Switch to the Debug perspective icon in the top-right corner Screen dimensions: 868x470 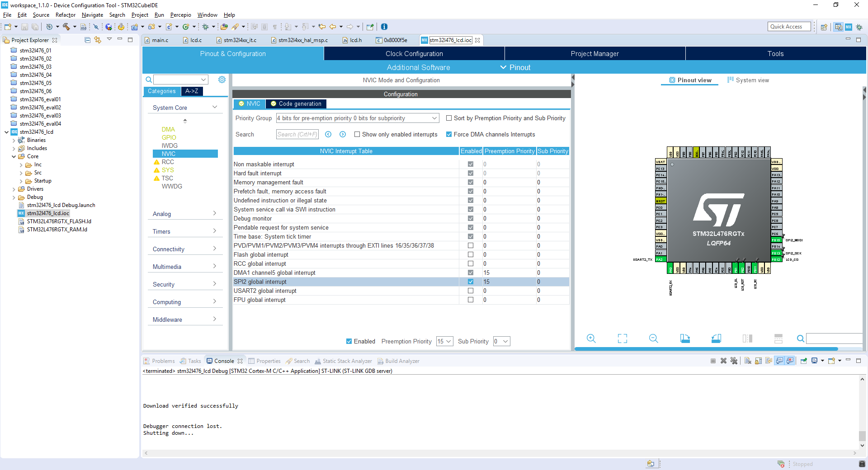coord(859,27)
